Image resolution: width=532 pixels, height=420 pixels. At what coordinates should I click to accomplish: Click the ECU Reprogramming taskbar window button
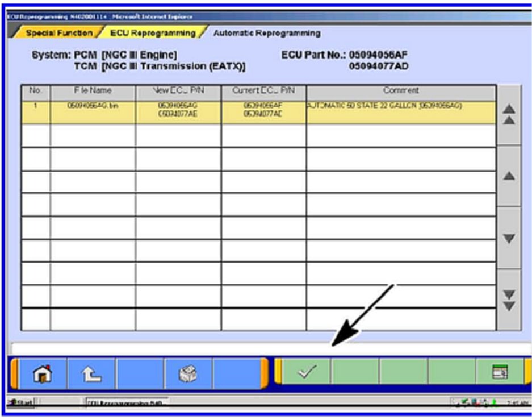[x=126, y=403]
